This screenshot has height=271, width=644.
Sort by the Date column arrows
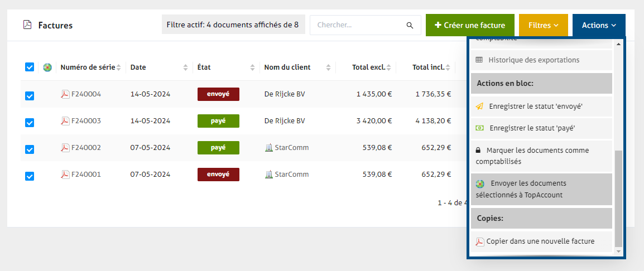coord(185,67)
